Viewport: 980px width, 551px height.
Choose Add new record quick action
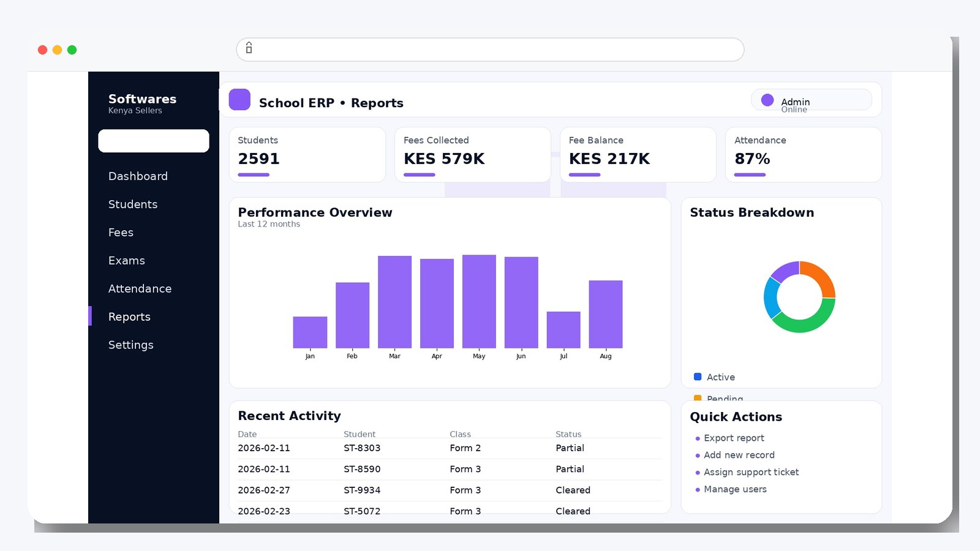click(739, 455)
